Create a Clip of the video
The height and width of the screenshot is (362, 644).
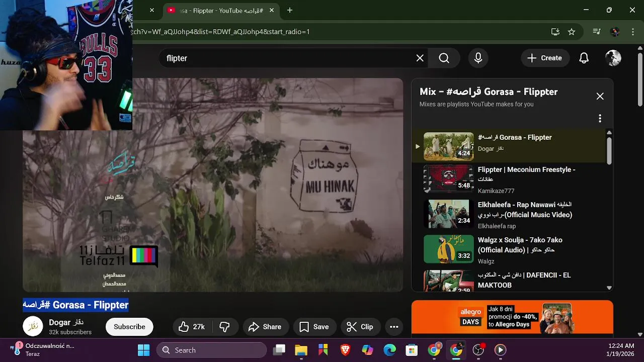(x=360, y=327)
